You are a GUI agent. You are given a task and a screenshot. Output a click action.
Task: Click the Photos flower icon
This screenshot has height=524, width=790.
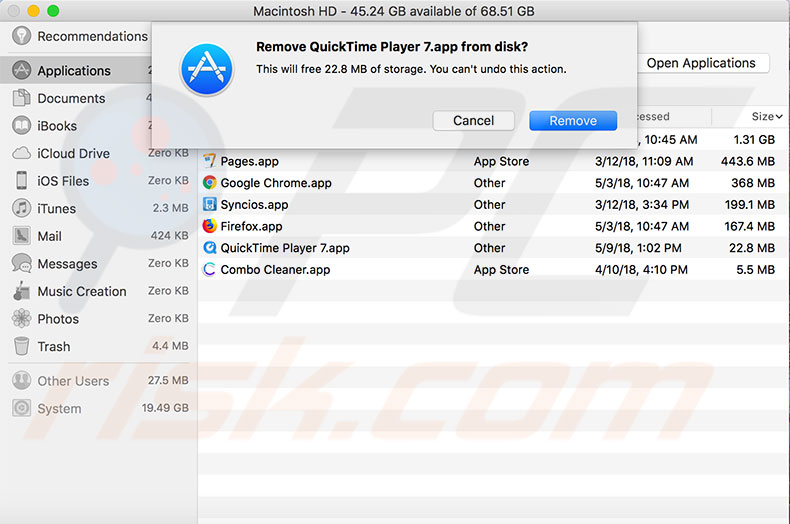tap(21, 318)
